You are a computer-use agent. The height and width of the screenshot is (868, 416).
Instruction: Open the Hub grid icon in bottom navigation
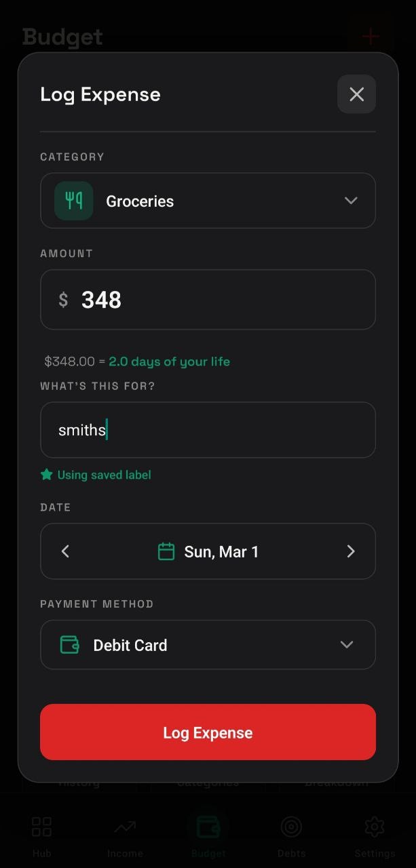(41, 827)
